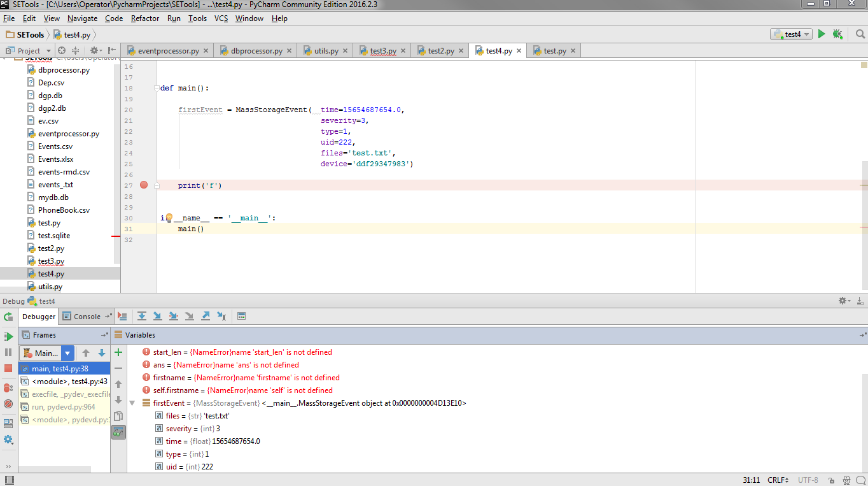Toggle breakpoint on line 27
This screenshot has width=868, height=486.
(x=144, y=185)
